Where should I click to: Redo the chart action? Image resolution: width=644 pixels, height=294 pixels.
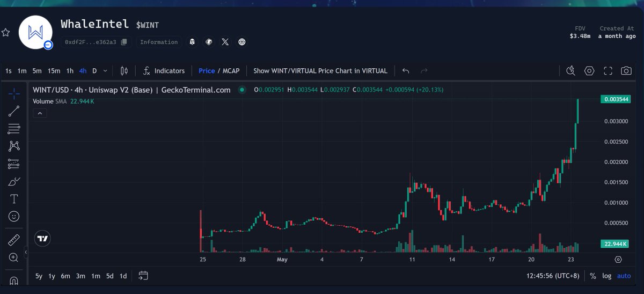424,71
